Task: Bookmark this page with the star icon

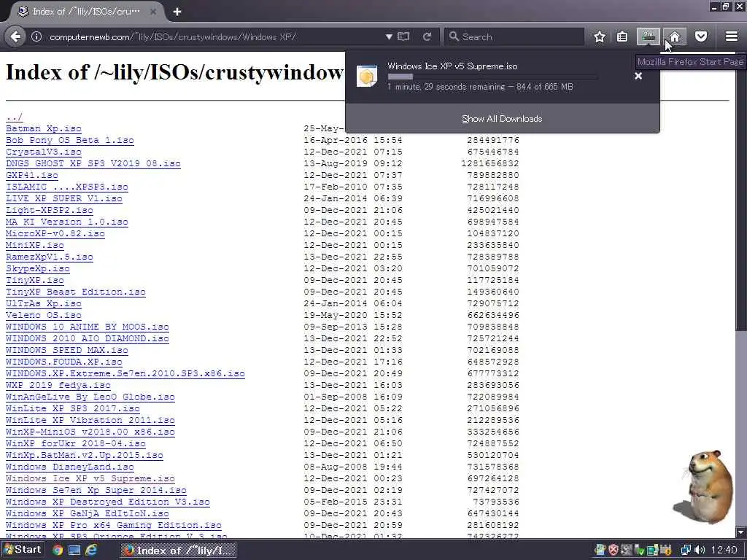Action: tap(600, 36)
